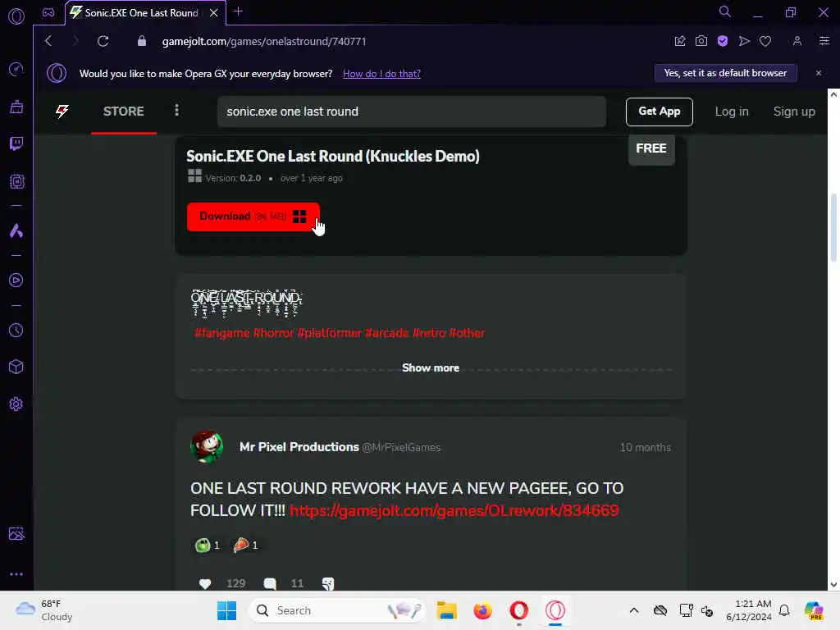Open the #arcade hashtag
The width and height of the screenshot is (840, 630).
tap(387, 333)
